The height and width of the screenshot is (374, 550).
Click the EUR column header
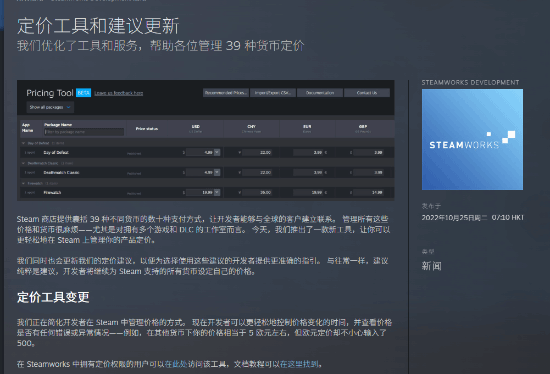click(x=307, y=129)
